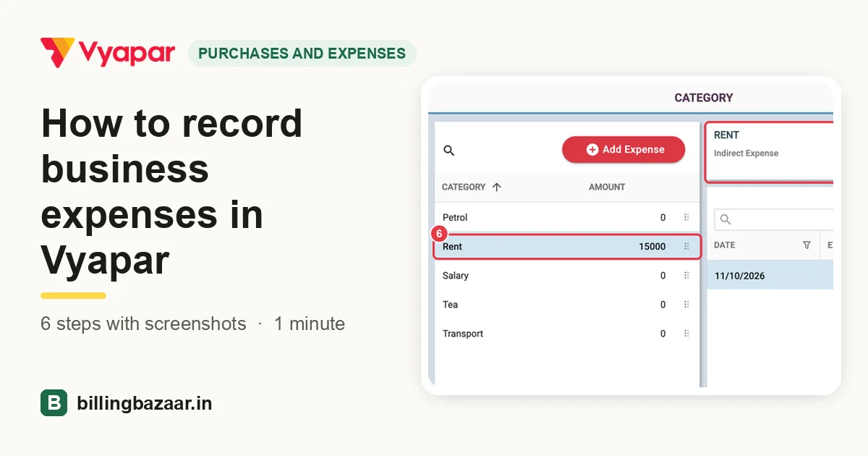The height and width of the screenshot is (456, 868).
Task: Click the CATEGORY column header label
Action: (464, 187)
